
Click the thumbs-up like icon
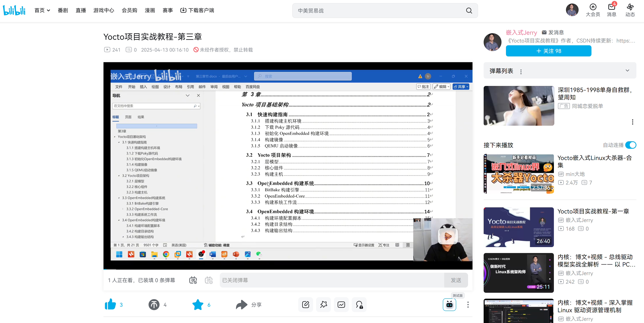point(110,304)
